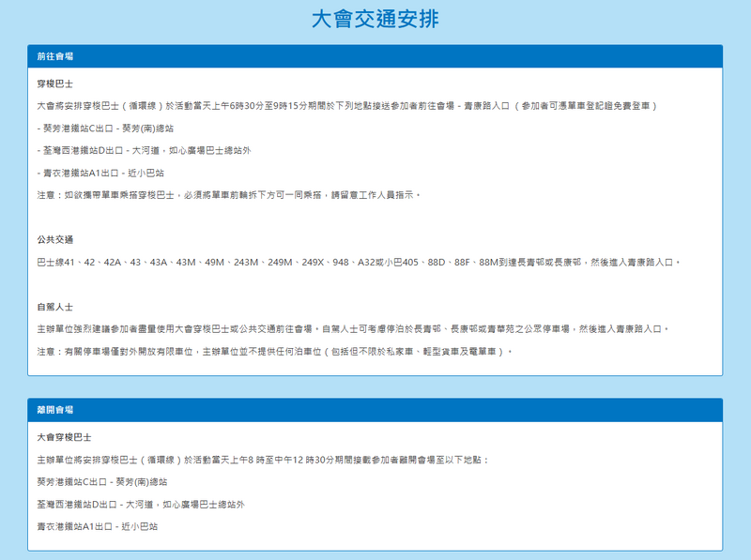Image resolution: width=751 pixels, height=560 pixels.
Task: Click 荃灣西港鐵站D出口 drop-off line in 離開會場
Action: [140, 505]
